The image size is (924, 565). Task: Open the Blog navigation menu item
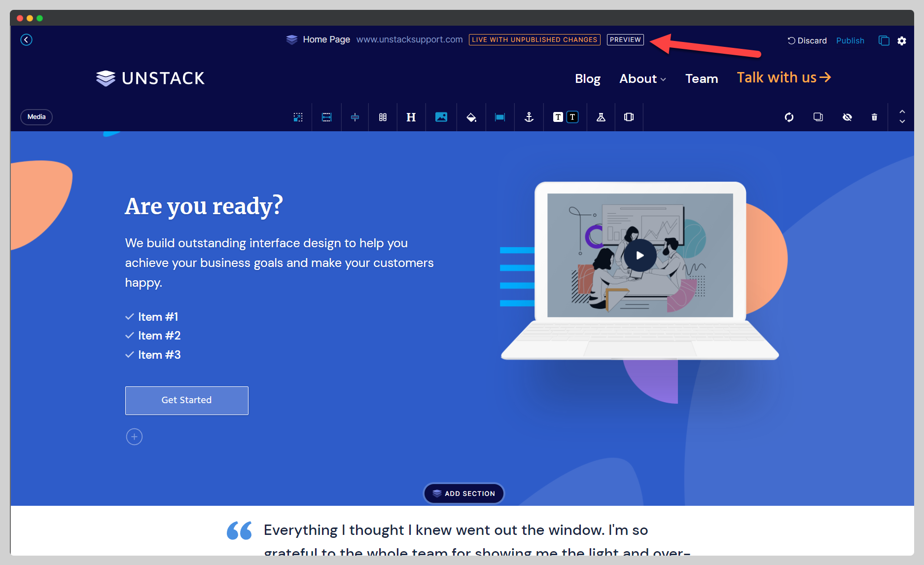587,79
